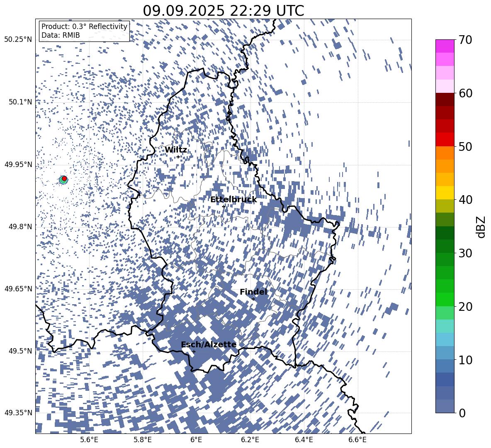Click the Esch/Alzette location cross marker
This screenshot has width=491, height=448.
194,351
